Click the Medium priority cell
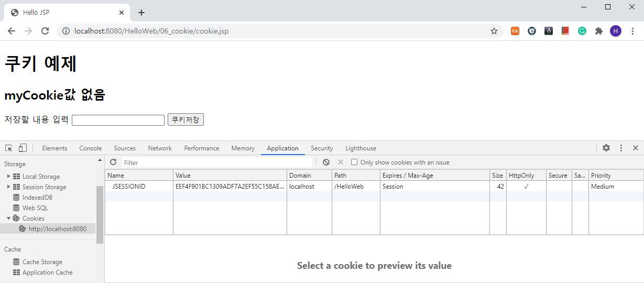The image size is (644, 283). pyautogui.click(x=616, y=187)
